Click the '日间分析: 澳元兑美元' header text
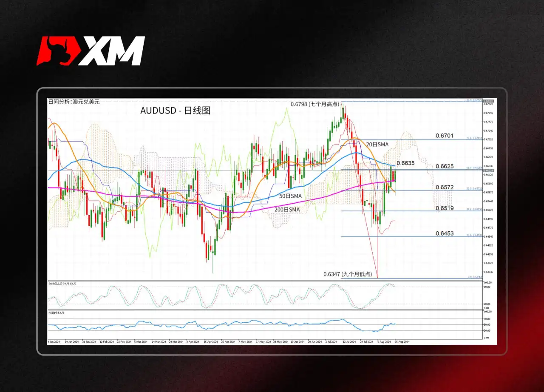The height and width of the screenshot is (392, 544). (74, 102)
